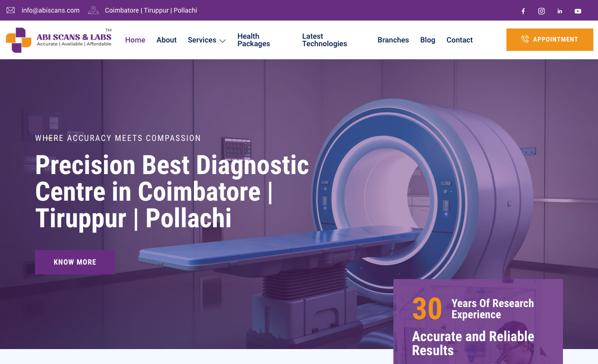
Task: Open the Branches menu item
Action: click(393, 40)
